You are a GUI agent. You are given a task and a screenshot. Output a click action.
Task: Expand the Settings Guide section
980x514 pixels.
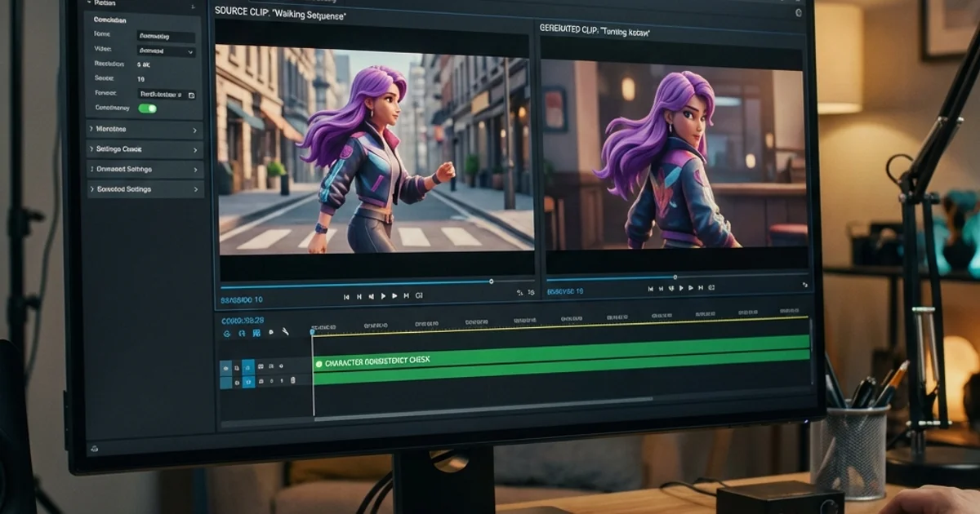pos(144,149)
